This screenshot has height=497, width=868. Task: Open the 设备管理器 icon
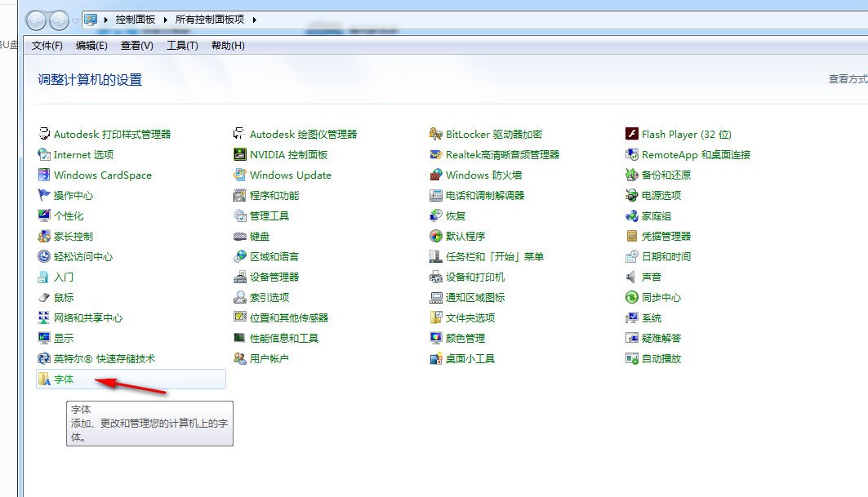pos(240,277)
